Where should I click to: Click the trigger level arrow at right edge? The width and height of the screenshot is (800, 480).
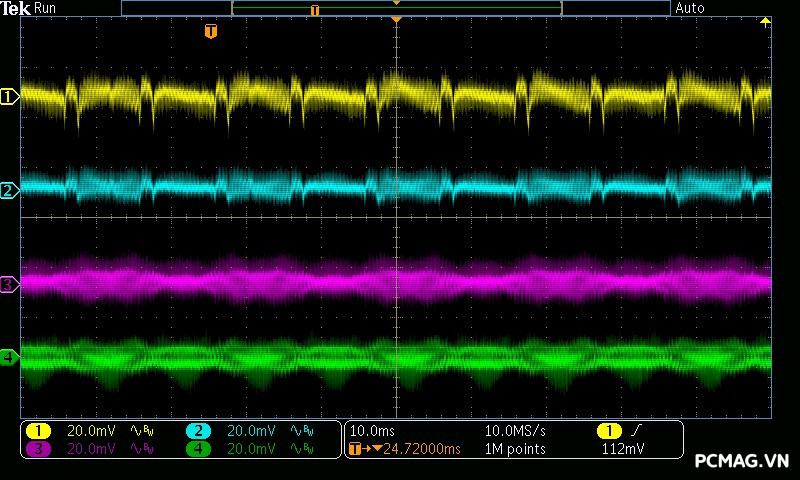tap(766, 22)
